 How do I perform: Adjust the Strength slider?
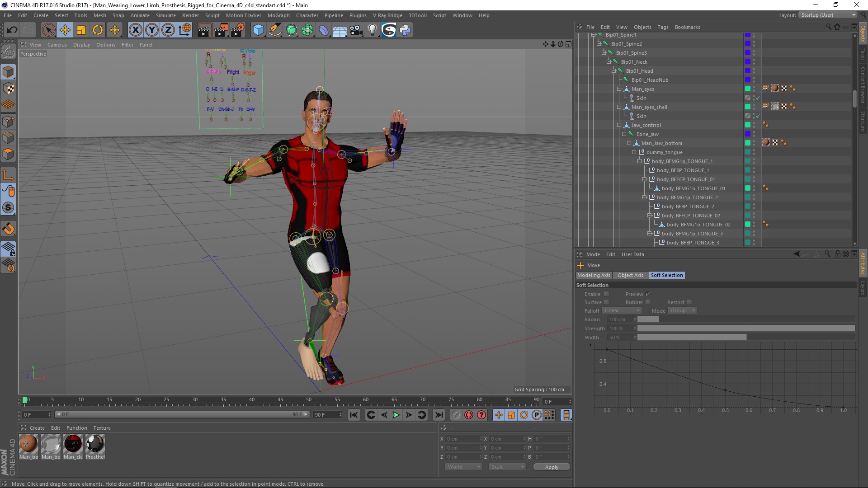(746, 328)
